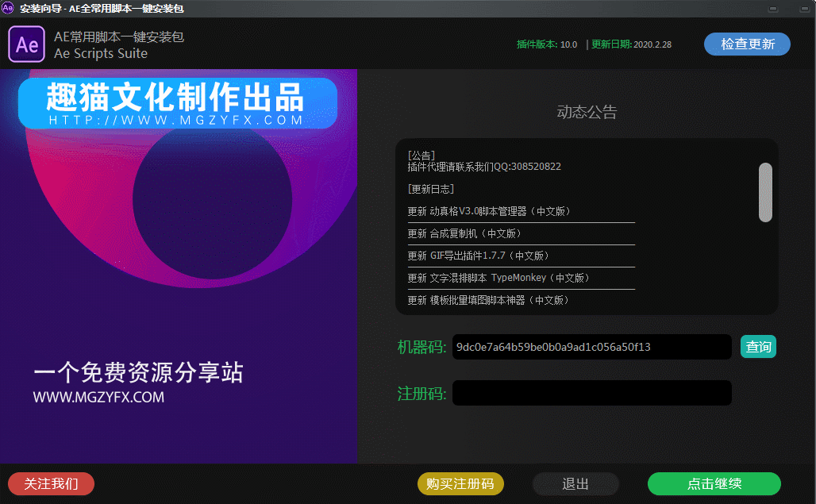Click the green 注册码: label
The width and height of the screenshot is (816, 504).
click(x=422, y=393)
